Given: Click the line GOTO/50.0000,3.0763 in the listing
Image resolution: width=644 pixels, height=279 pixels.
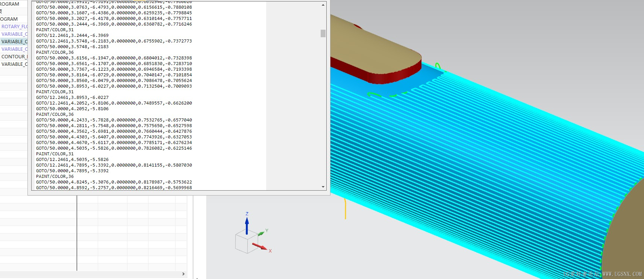Looking at the screenshot, I should click(x=114, y=7).
